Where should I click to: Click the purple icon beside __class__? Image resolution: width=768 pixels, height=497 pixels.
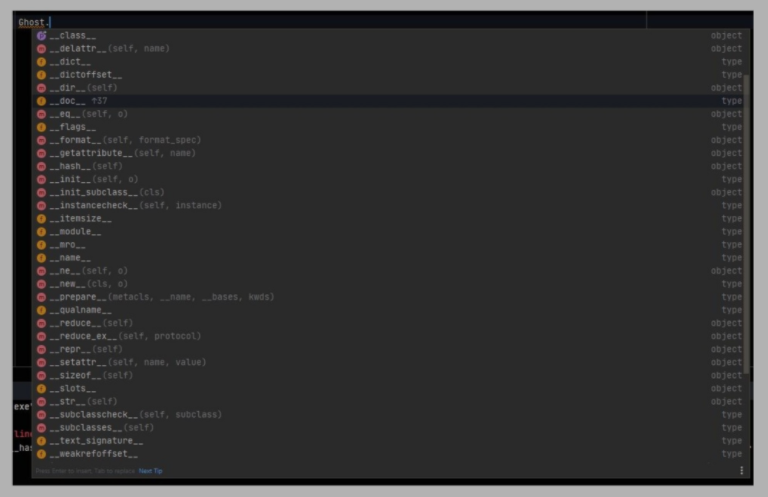pyautogui.click(x=41, y=36)
